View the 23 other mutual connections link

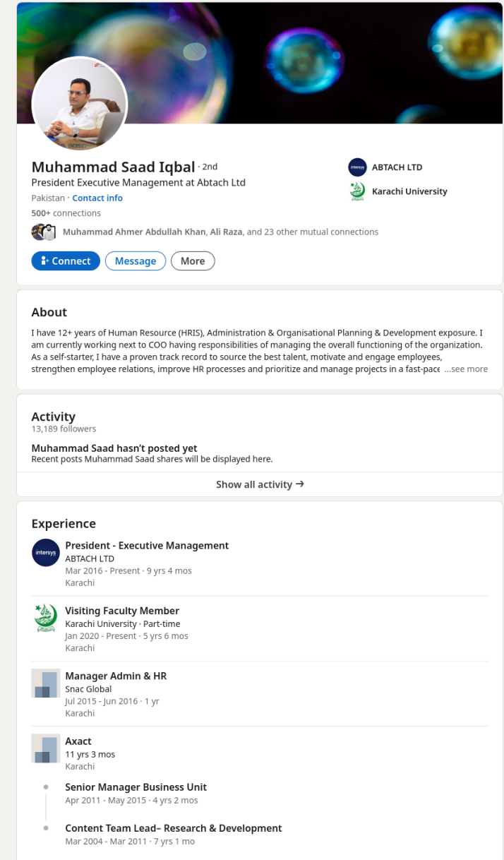[x=321, y=232]
